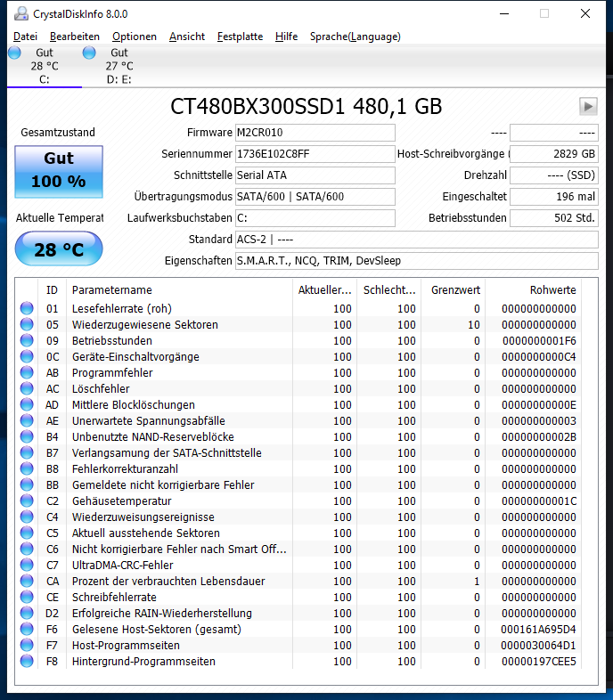This screenshot has height=700, width=613.
Task: Click the Schnittstelle field Serial ATA
Action: [315, 175]
